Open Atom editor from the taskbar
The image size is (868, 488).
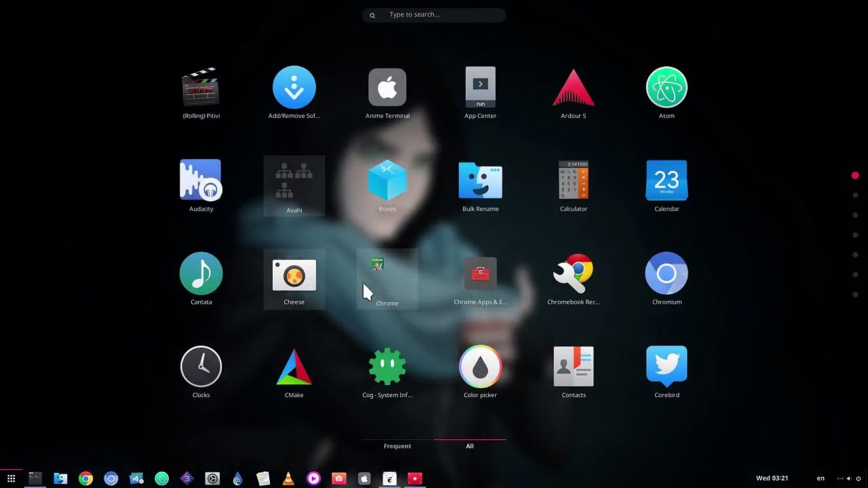tap(161, 479)
